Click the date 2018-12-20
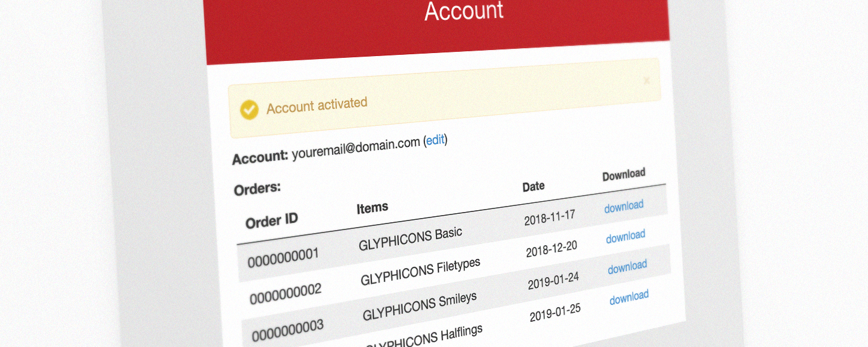Viewport: 868px width, 347px height. tap(552, 249)
